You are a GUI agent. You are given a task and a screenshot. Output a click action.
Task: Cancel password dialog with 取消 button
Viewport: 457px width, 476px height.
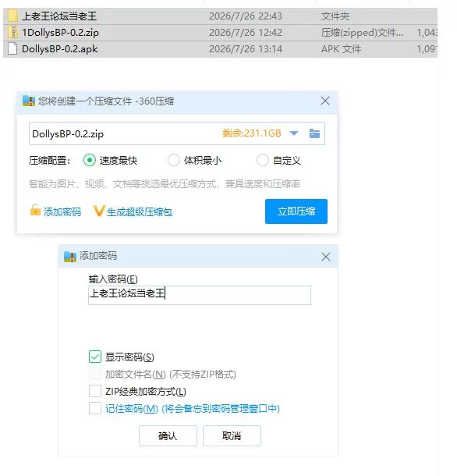coord(232,436)
